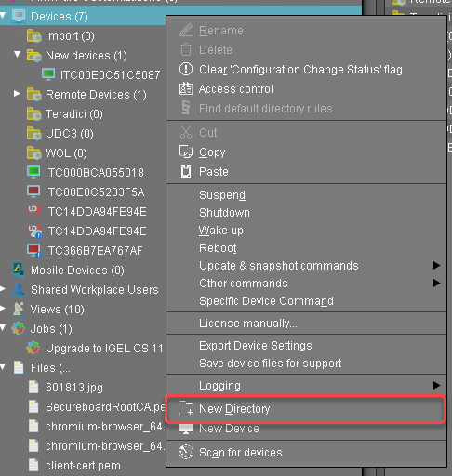Viewport: 452px width, 476px height.
Task: Expand the Remote Devices folder
Action: [x=17, y=94]
